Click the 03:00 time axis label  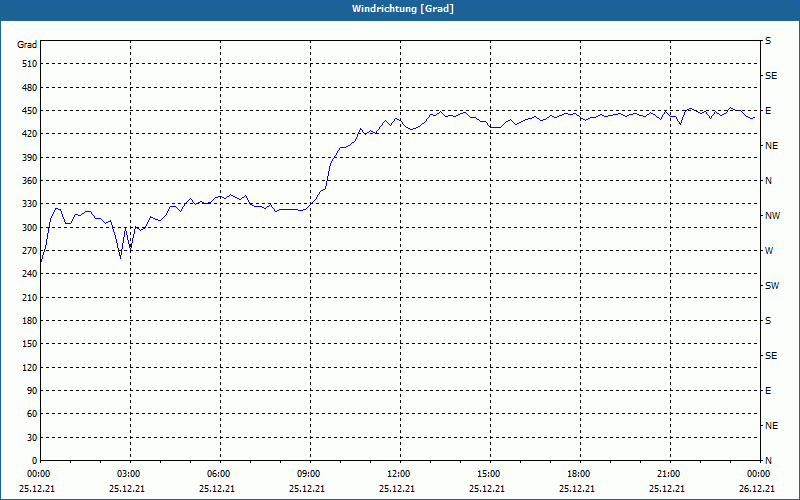pos(130,474)
